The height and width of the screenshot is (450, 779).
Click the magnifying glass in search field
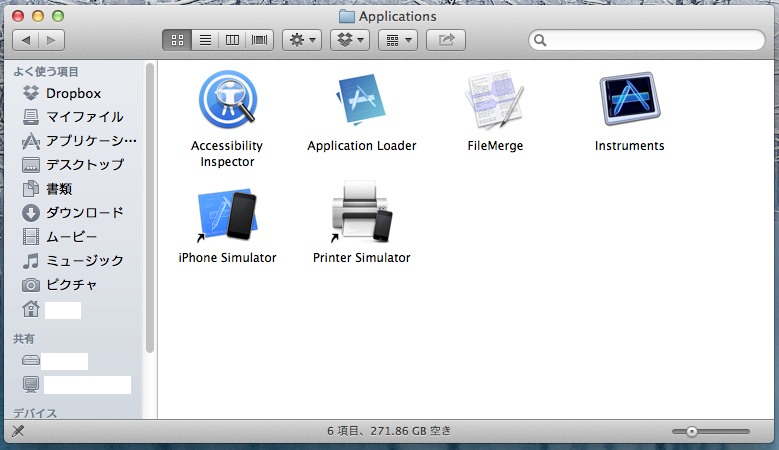point(541,40)
